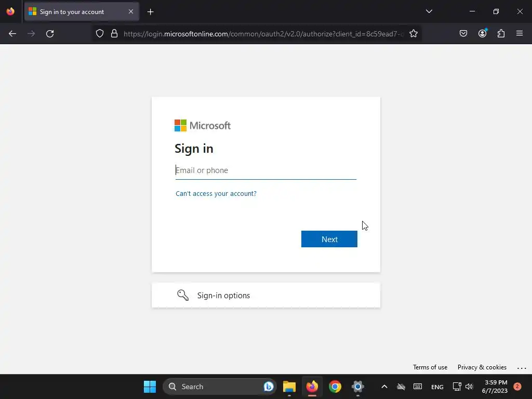Click the forward navigation arrow
Image resolution: width=532 pixels, height=399 pixels.
tap(31, 34)
